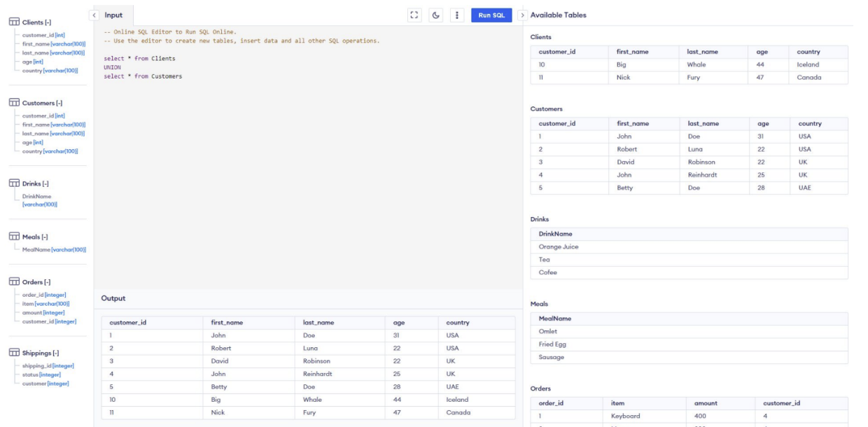Viewport: 868px width, 427px height.
Task: Click 'MealName' column header in Meals table
Action: pyautogui.click(x=555, y=318)
